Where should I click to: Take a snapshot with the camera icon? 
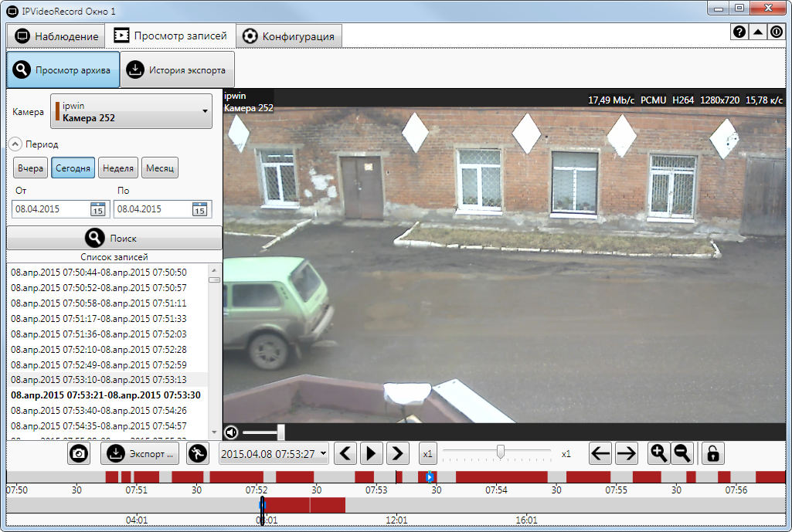(x=78, y=453)
